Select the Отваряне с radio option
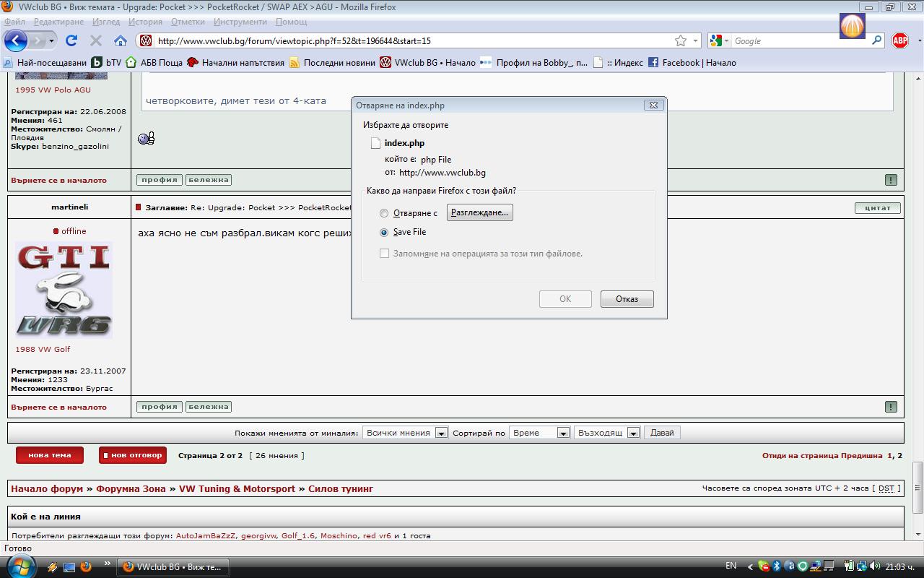The image size is (924, 578). 384,213
